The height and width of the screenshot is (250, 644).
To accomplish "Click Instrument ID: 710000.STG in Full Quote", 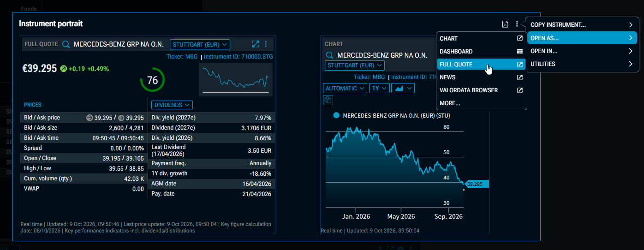I will click(239, 57).
